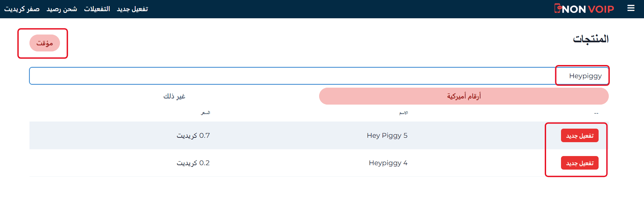Viewport: 644px width, 219px height.
Task: Click صفر كريديت balance in navbar
Action: 22,9
